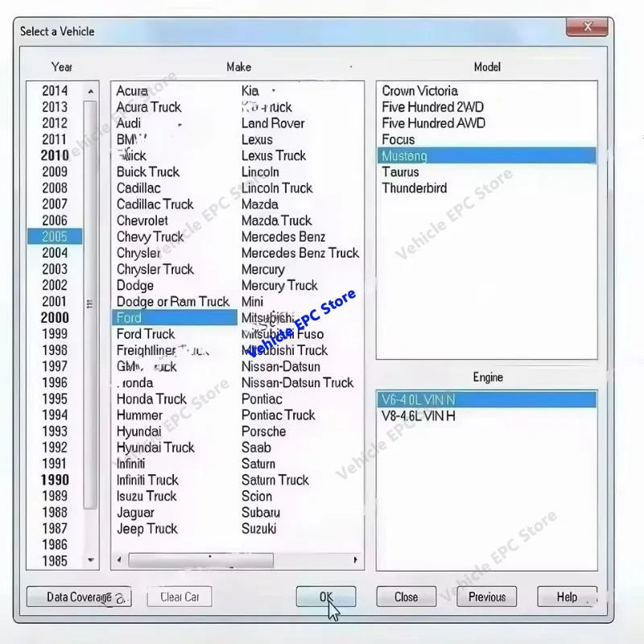Screen dimensions: 644x644
Task: Select the Jaguar make
Action: tap(135, 512)
